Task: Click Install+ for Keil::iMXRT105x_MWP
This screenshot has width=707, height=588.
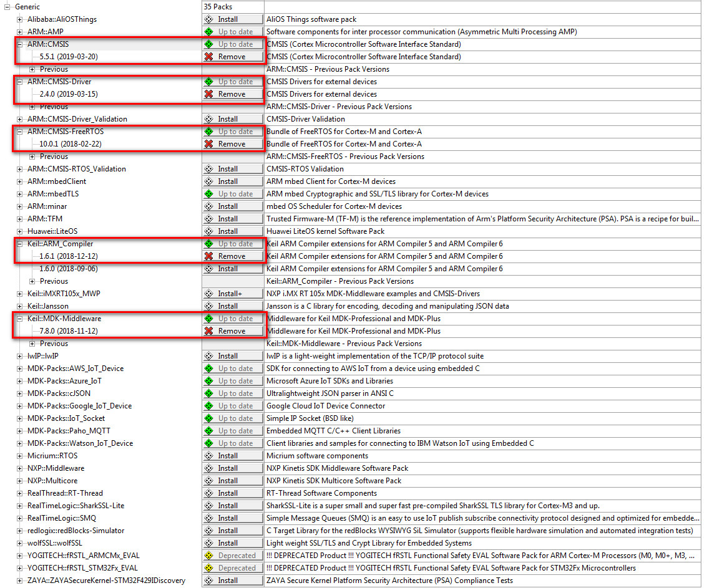Action: [233, 294]
